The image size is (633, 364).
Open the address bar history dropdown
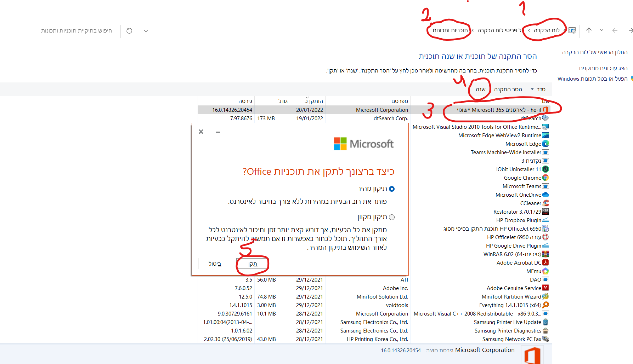click(146, 31)
